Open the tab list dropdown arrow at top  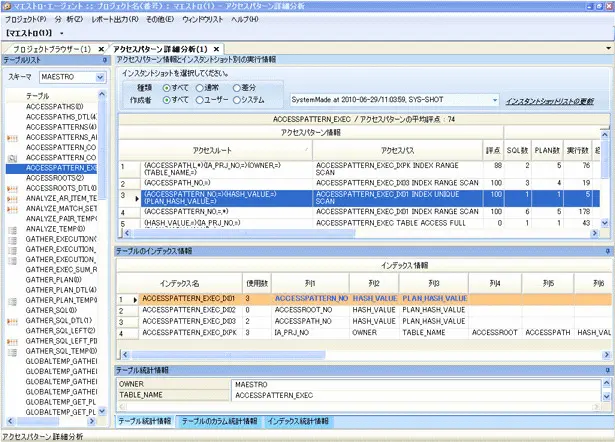(x=608, y=49)
